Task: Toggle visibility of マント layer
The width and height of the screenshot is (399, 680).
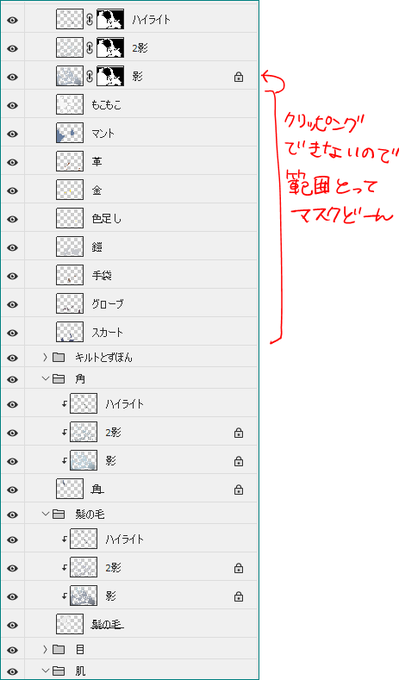Action: (x=13, y=134)
